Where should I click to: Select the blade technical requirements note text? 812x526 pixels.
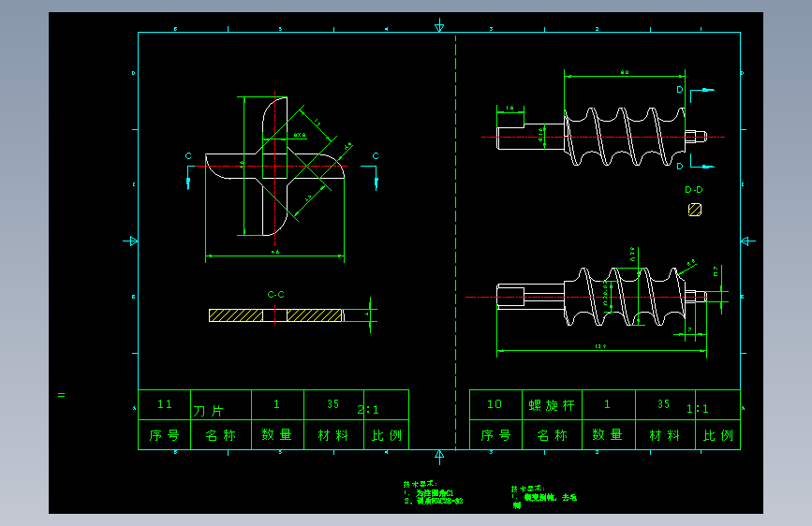434,493
